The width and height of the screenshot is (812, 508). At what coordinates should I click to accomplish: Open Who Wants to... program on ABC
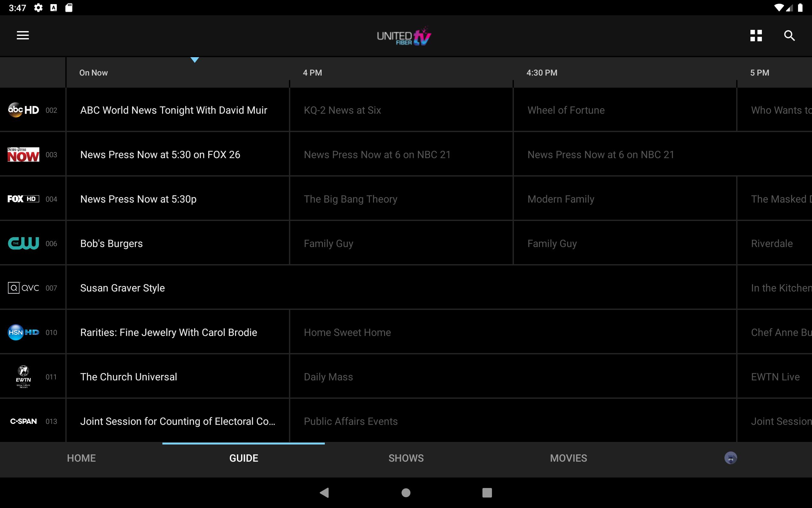click(x=775, y=110)
